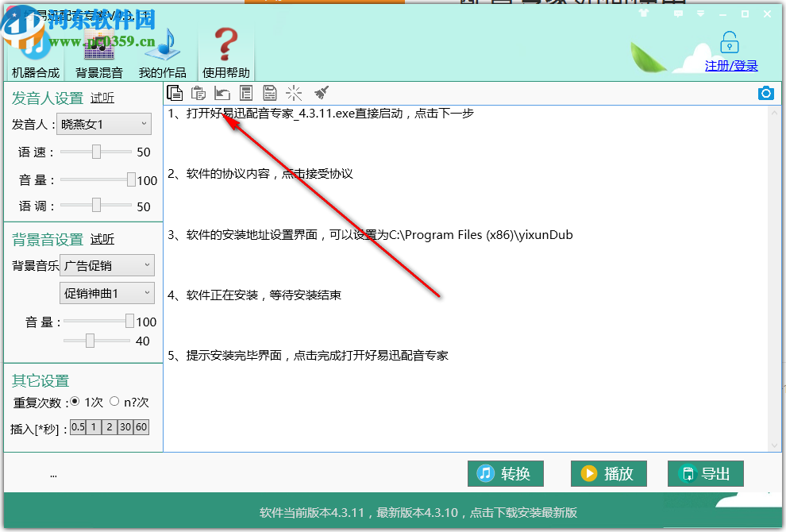
Task: Open the title bar dropdown menu icon
Action: click(701, 14)
